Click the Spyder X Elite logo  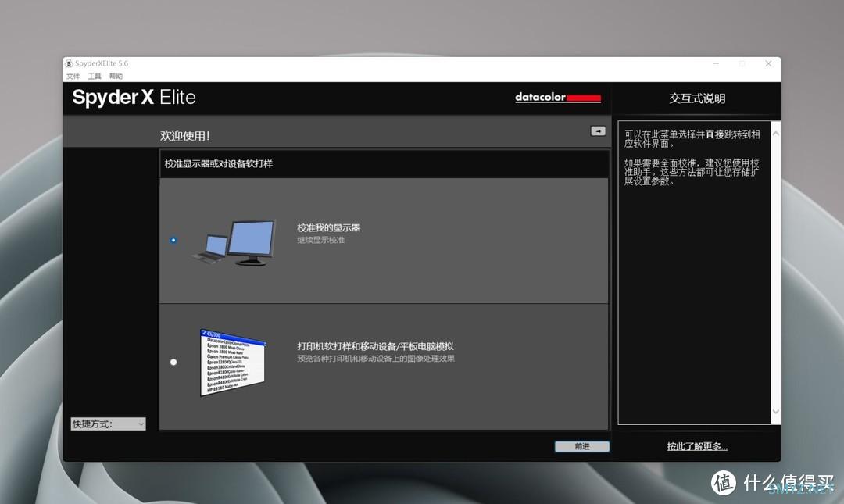[x=134, y=98]
